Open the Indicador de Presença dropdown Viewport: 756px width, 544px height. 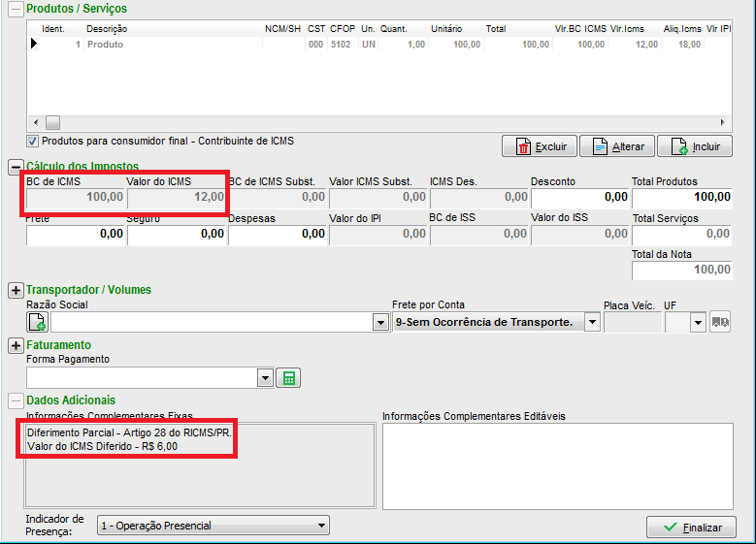(322, 526)
